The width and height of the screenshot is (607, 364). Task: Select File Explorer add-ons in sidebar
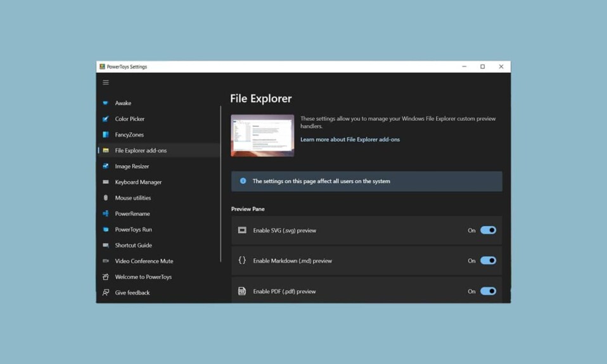(x=141, y=151)
